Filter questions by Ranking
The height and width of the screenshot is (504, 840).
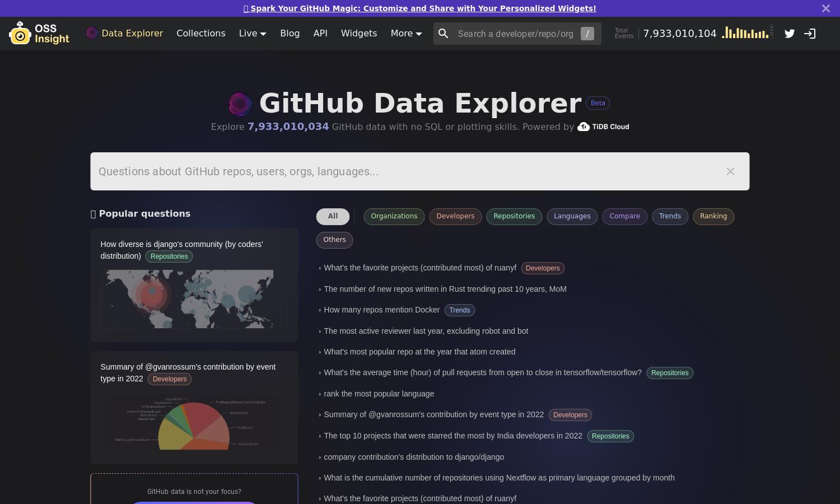(x=713, y=216)
